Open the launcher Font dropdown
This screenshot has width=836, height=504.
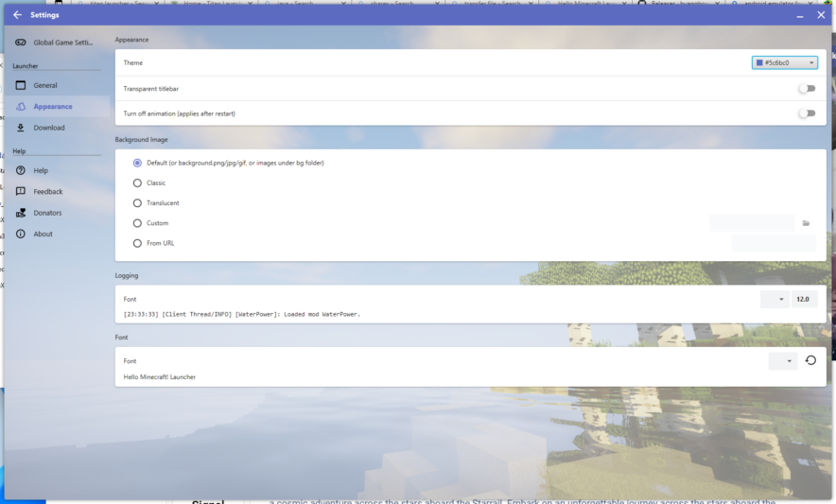coord(783,361)
